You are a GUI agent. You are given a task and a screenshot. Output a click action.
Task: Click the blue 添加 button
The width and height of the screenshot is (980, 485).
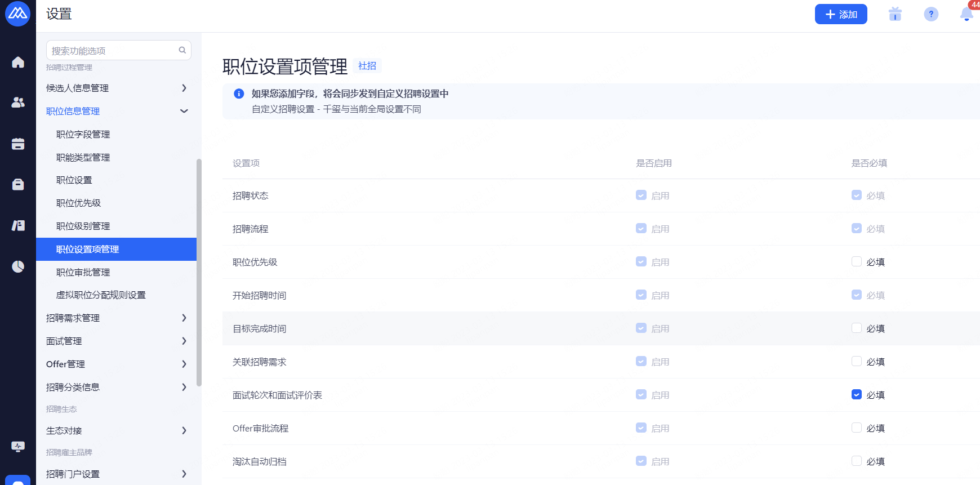[840, 14]
